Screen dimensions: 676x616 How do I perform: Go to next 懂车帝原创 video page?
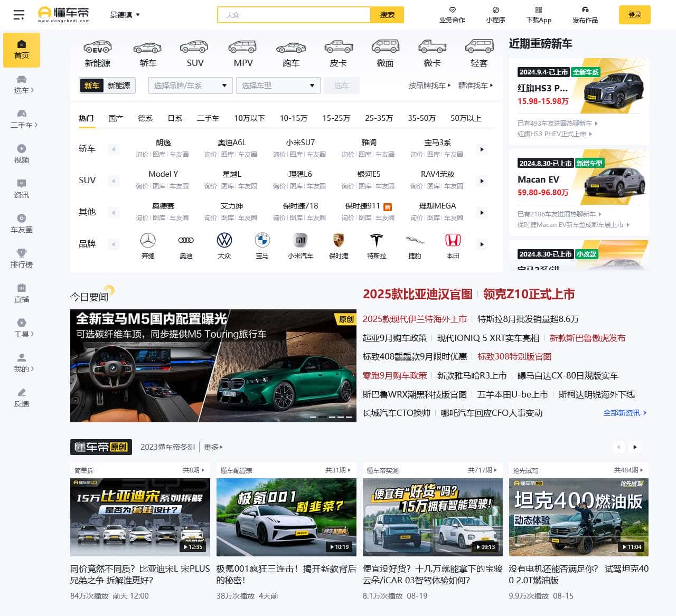[x=635, y=447]
